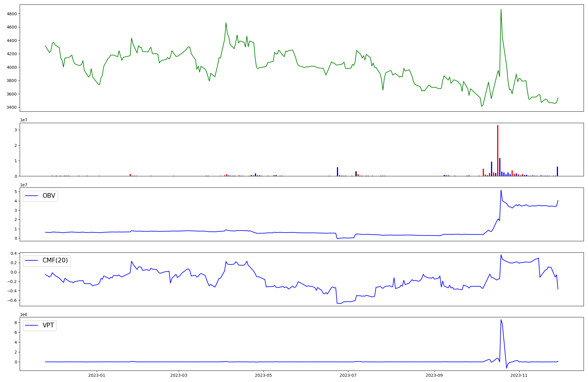588x382 pixels.
Task: Click the 2023-03 x-axis date label
Action: (x=179, y=375)
